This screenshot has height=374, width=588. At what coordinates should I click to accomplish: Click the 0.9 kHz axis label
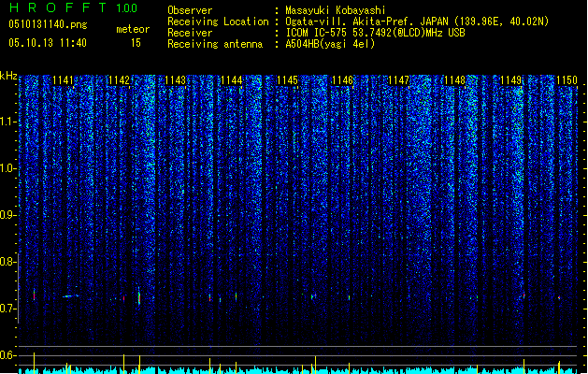coord(8,215)
